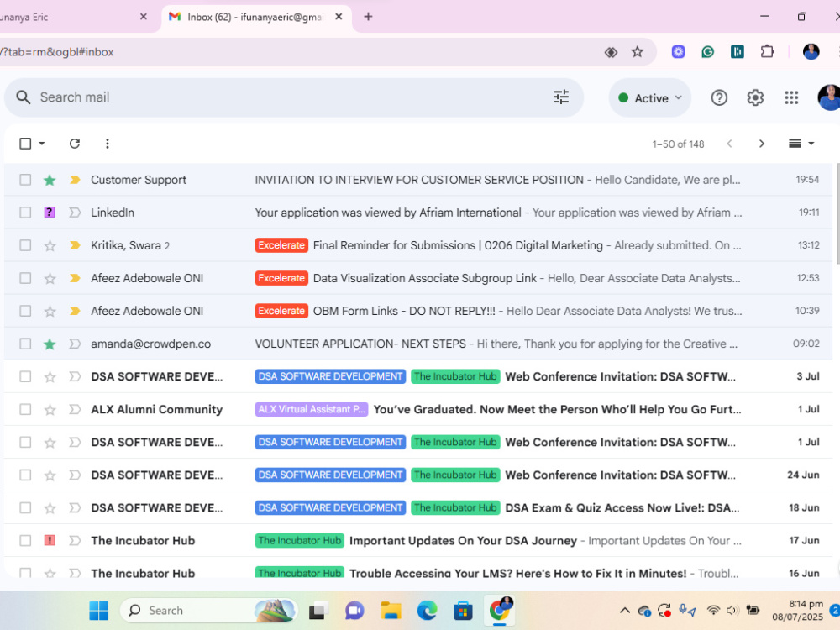Viewport: 840px width, 630px height.
Task: Open Google apps grid
Action: click(791, 97)
